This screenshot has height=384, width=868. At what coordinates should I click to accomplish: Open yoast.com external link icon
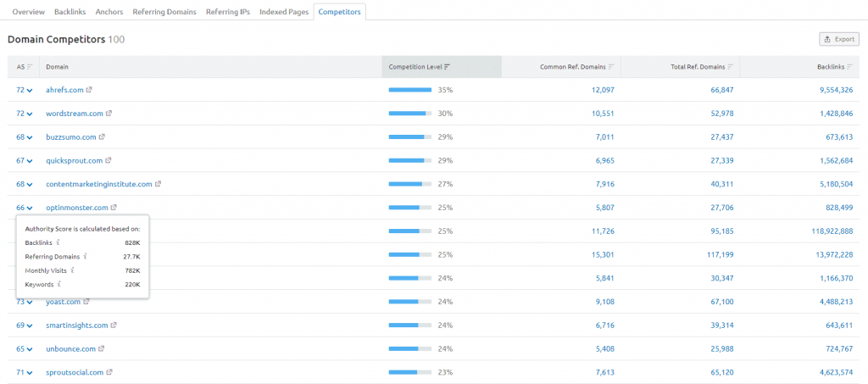(x=86, y=302)
